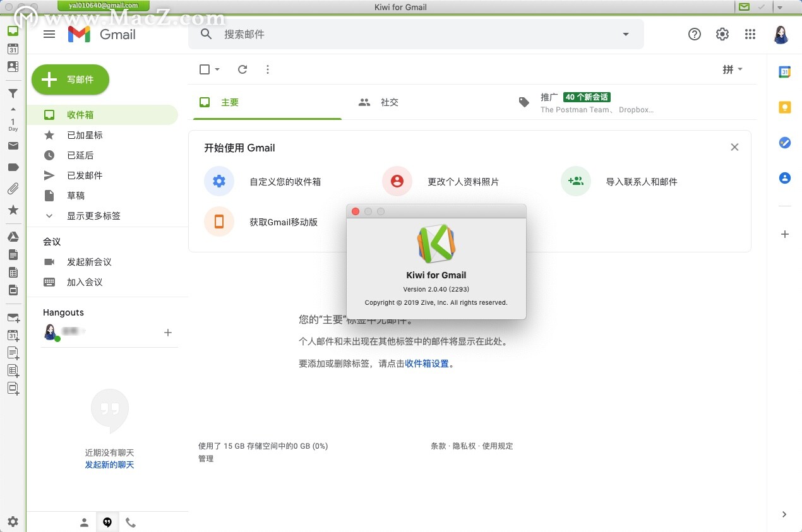Open the Kiwi contacts sidebar icon

(x=13, y=66)
